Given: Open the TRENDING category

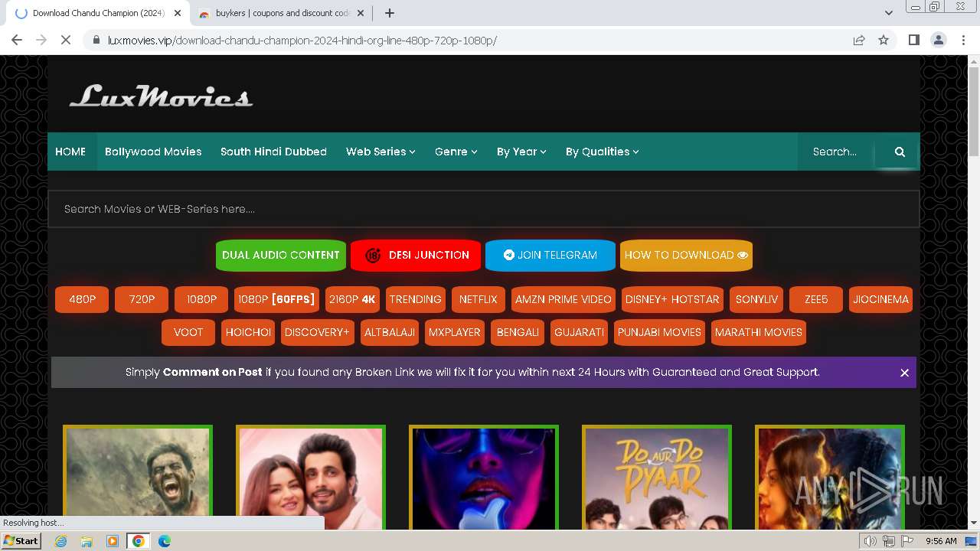Looking at the screenshot, I should [416, 299].
